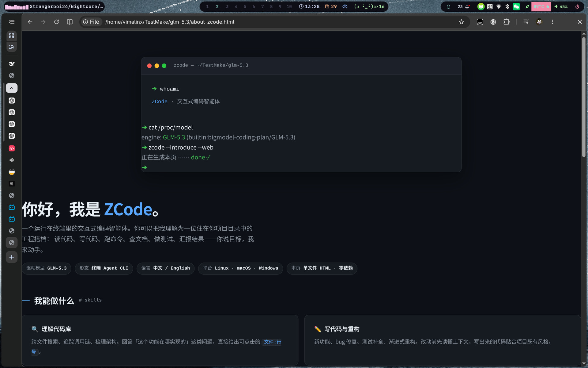
Task: Click the 写代码与重构 card heading
Action: pos(342,329)
